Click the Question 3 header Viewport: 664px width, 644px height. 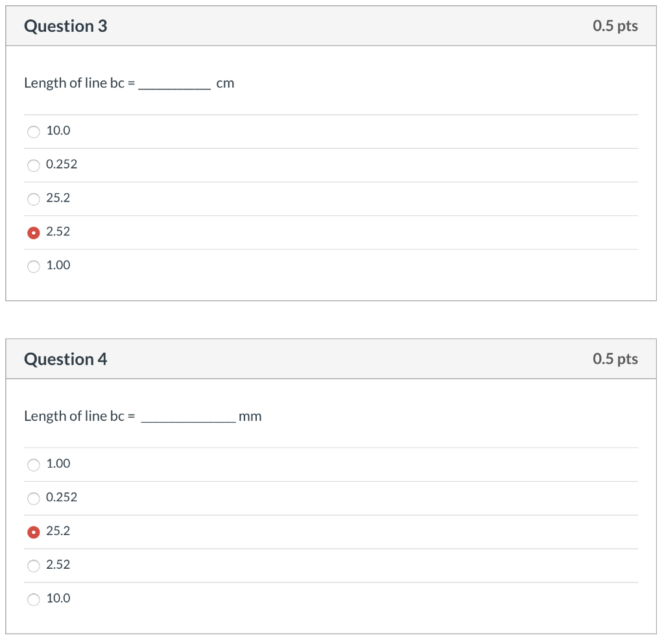[65, 26]
